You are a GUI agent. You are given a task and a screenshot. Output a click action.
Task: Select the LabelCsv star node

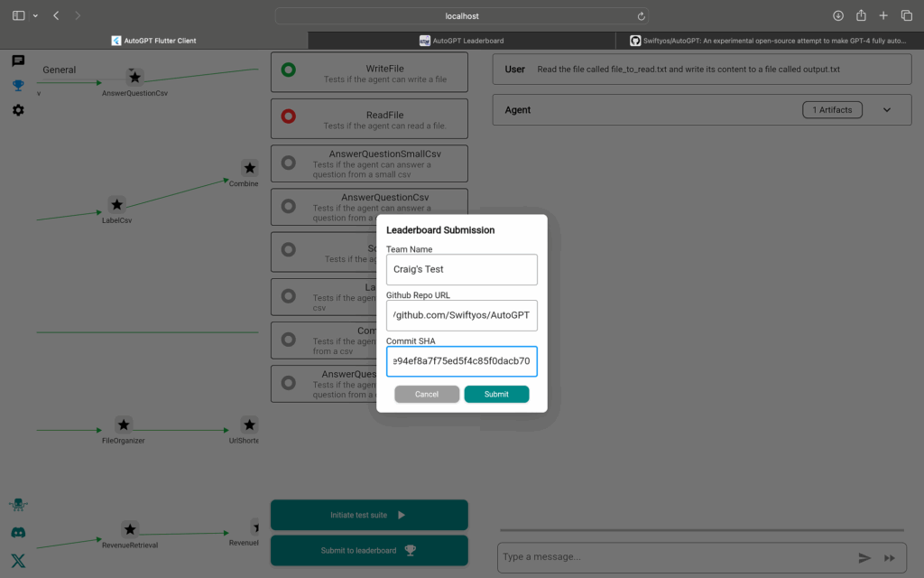tap(116, 205)
